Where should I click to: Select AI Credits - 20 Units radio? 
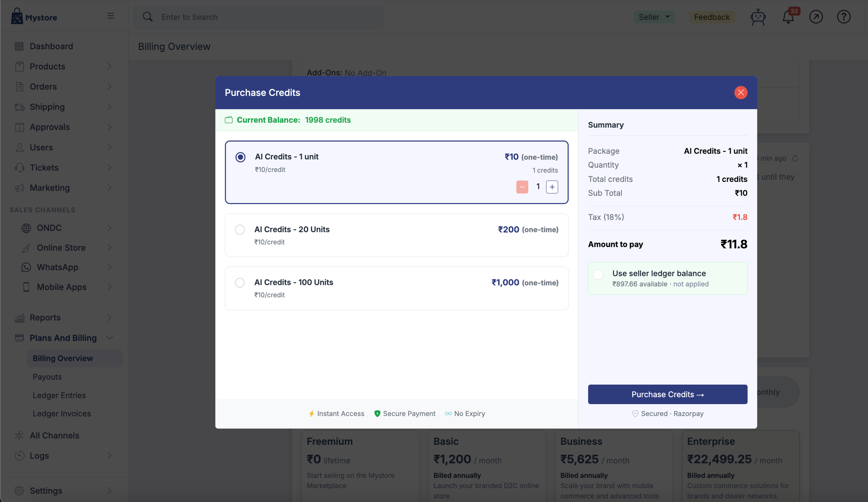click(x=240, y=229)
